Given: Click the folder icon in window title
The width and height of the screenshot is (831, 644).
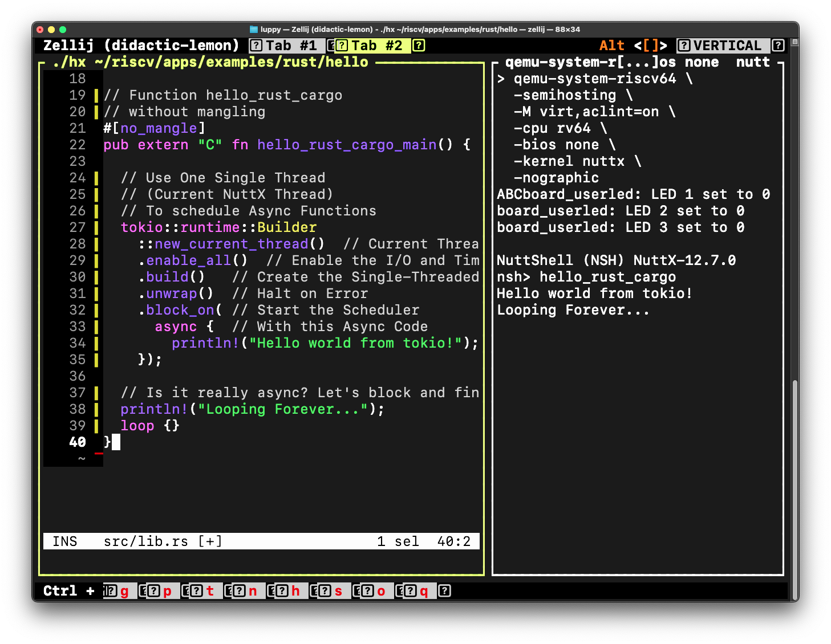Looking at the screenshot, I should coord(254,30).
